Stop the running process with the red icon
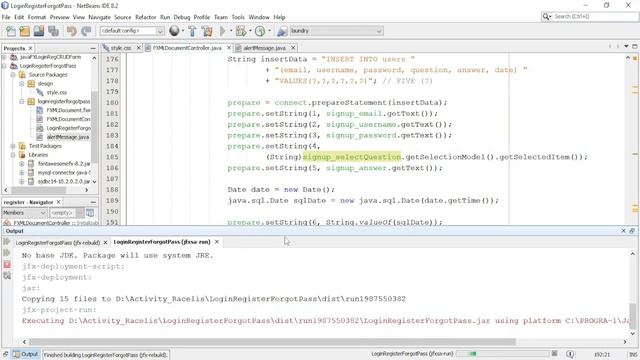The image size is (640, 360). coord(7,264)
